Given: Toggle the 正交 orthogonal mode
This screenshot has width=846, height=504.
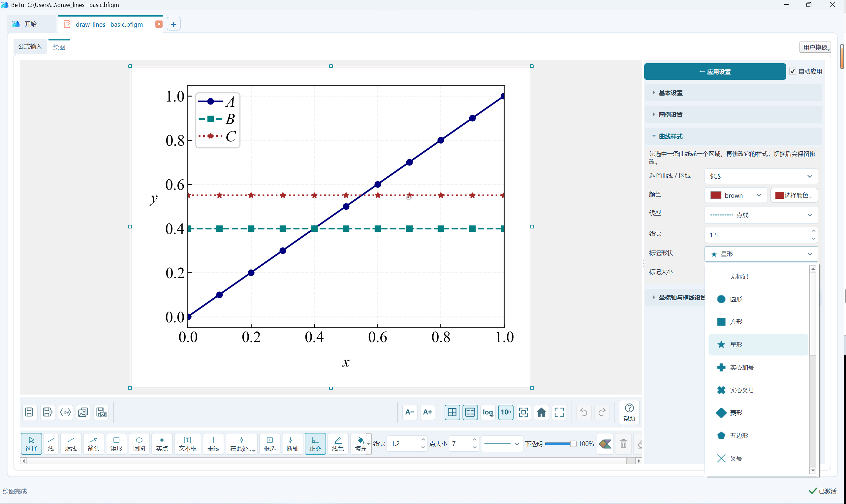Looking at the screenshot, I should 315,444.
